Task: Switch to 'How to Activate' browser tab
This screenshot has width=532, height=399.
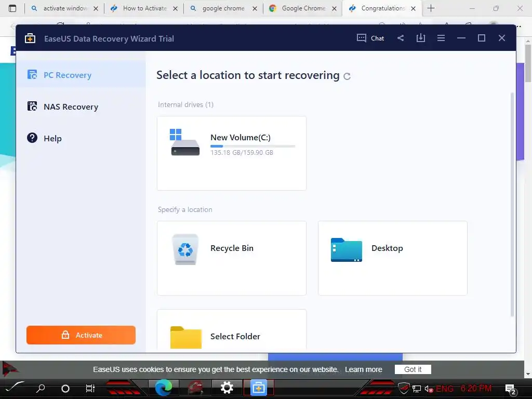Action: coord(143,8)
